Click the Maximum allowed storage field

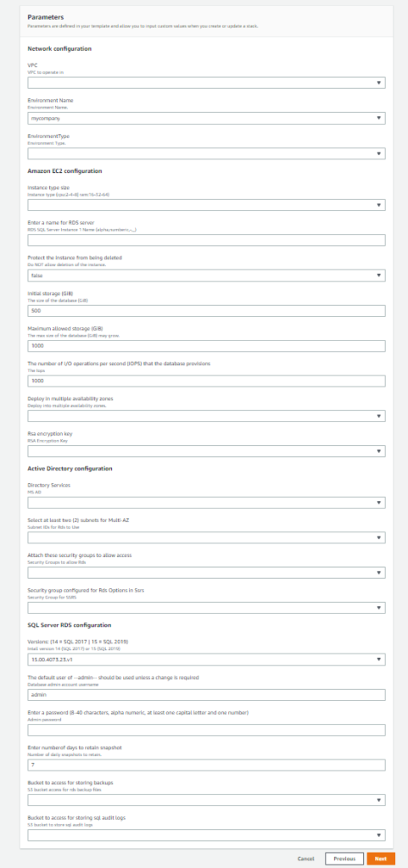(206, 346)
